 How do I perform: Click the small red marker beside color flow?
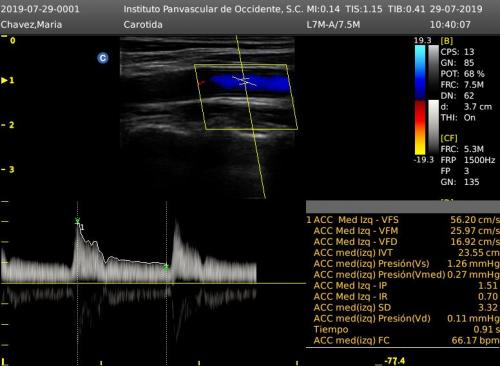(x=201, y=82)
